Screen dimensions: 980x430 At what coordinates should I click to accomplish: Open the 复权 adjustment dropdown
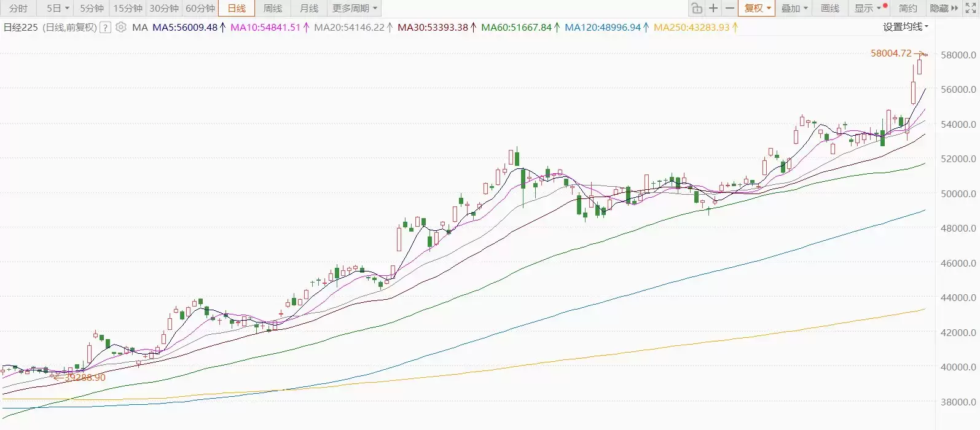tap(757, 8)
